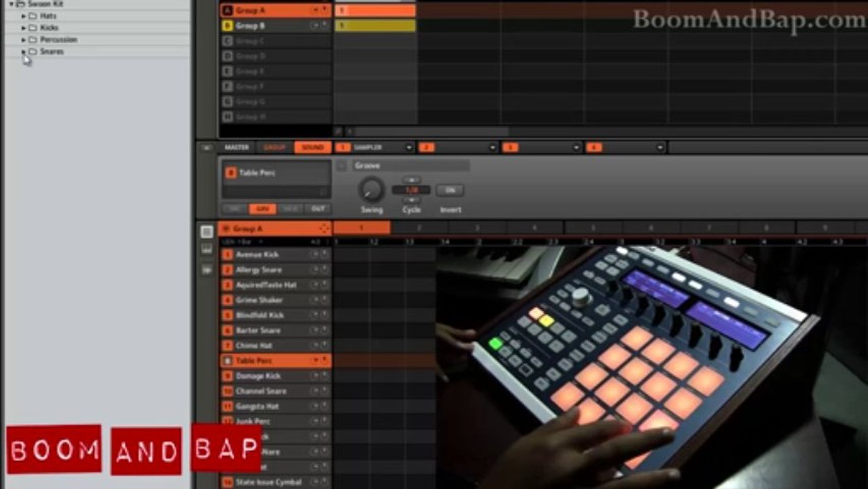Open the module slot 4 dropdown arrow
868x489 pixels.
(x=660, y=147)
